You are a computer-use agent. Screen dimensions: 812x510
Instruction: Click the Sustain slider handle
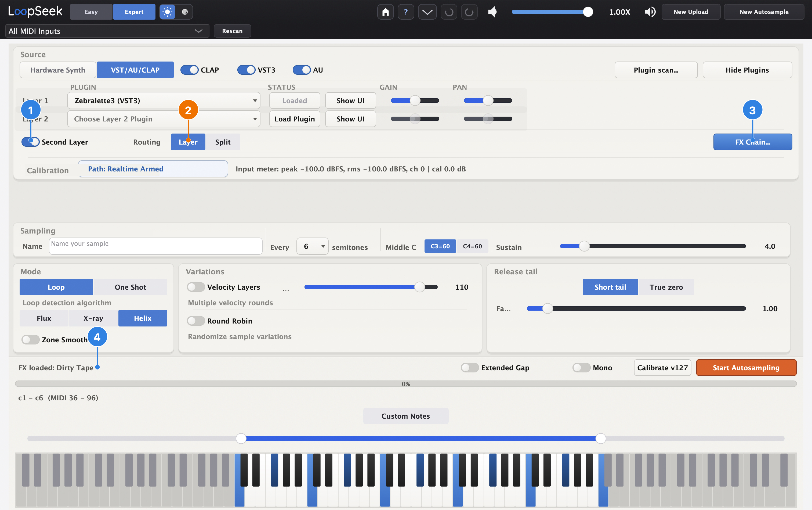[x=584, y=246]
